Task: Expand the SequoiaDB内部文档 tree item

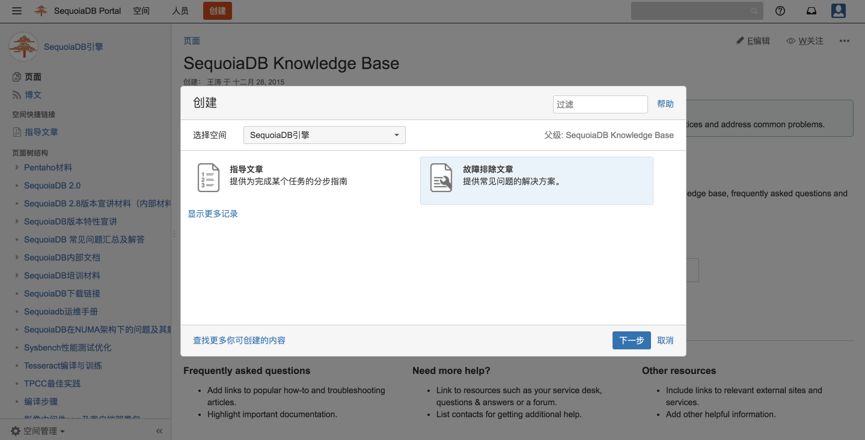Action: tap(17, 257)
